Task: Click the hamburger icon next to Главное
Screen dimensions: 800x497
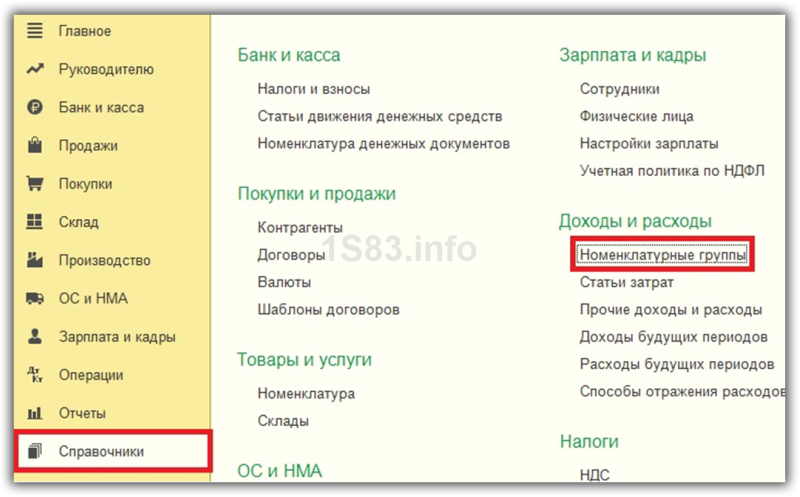Action: pyautogui.click(x=35, y=31)
